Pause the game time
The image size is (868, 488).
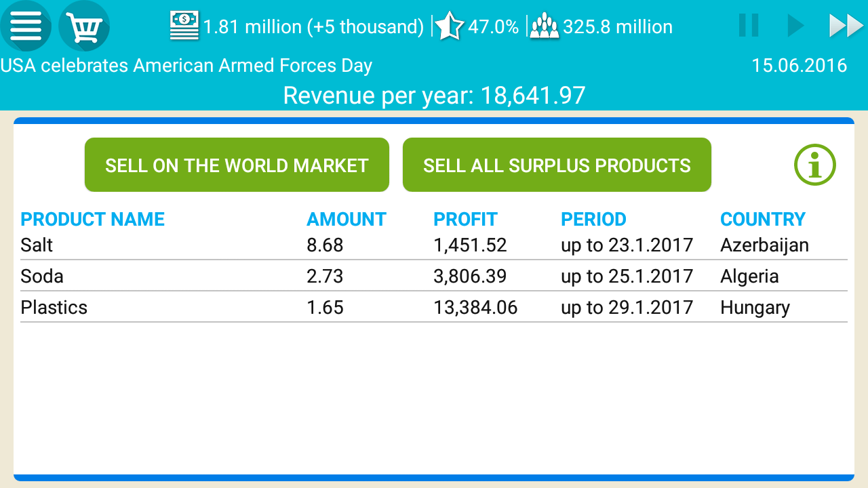(749, 26)
